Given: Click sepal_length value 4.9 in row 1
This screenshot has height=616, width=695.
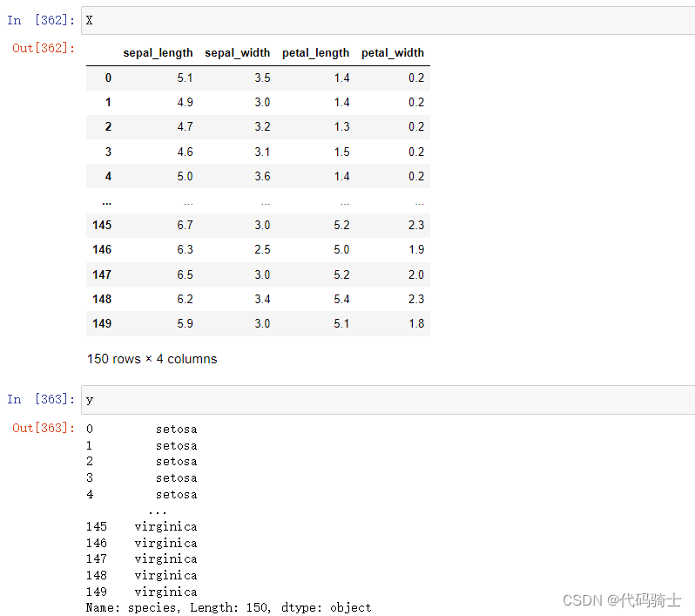Looking at the screenshot, I should point(185,103).
